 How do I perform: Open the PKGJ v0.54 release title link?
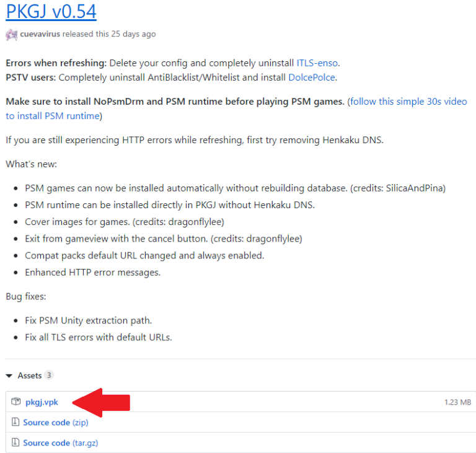[x=51, y=12]
